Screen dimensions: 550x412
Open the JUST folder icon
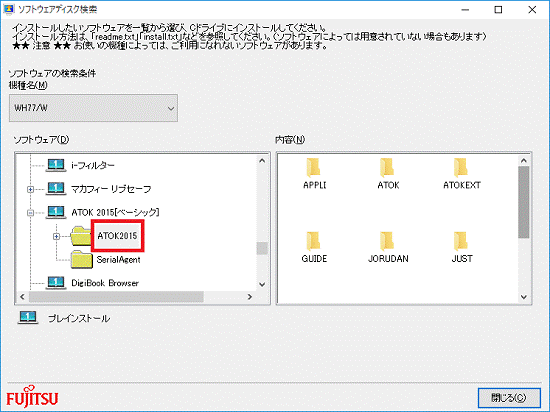[461, 242]
